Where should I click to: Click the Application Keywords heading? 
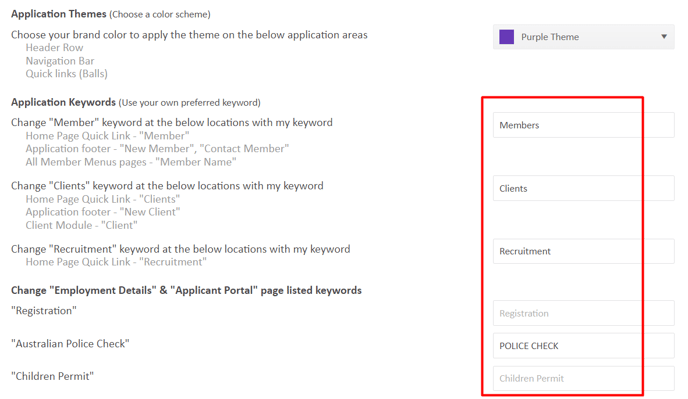[x=63, y=102]
